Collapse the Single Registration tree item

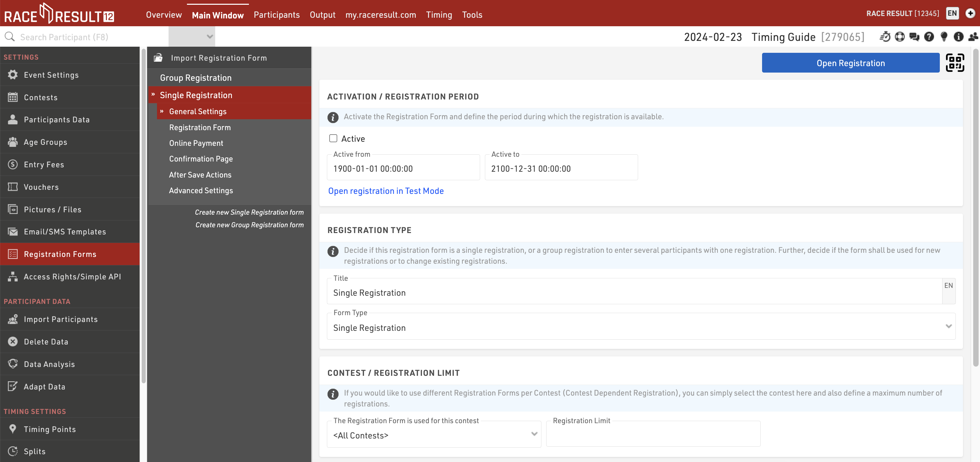click(x=153, y=94)
